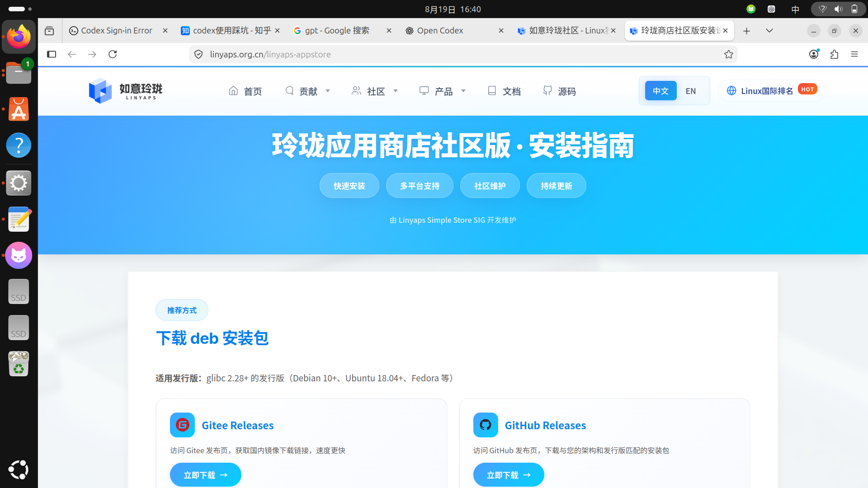
Task: Go to 首页 in the navigation
Action: click(245, 91)
